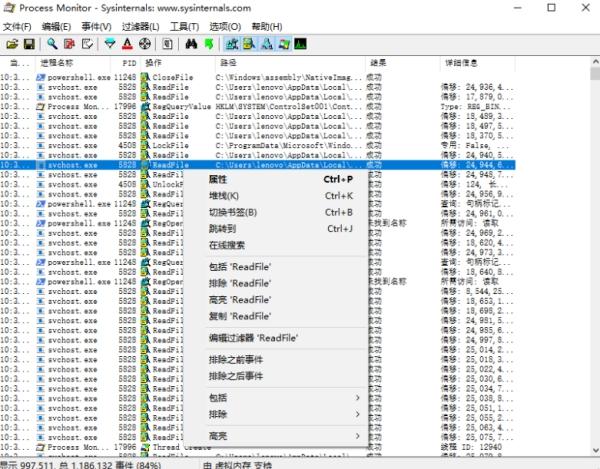Toggle Show File System Activity icon

coord(249,44)
